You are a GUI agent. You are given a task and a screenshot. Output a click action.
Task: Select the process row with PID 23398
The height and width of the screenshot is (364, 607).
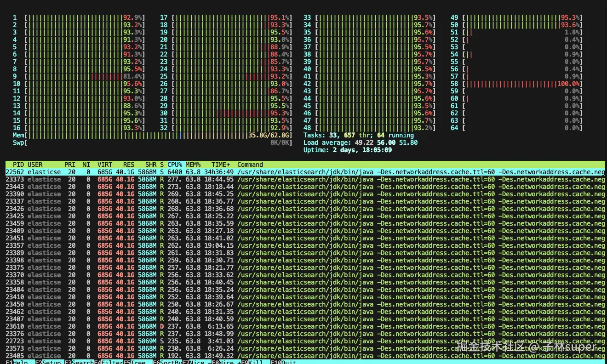point(305,260)
